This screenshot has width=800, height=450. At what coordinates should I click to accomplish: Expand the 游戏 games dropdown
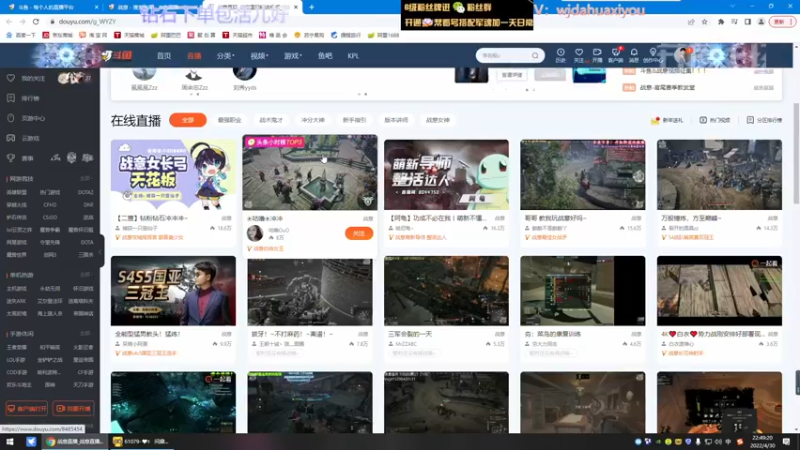pos(293,56)
